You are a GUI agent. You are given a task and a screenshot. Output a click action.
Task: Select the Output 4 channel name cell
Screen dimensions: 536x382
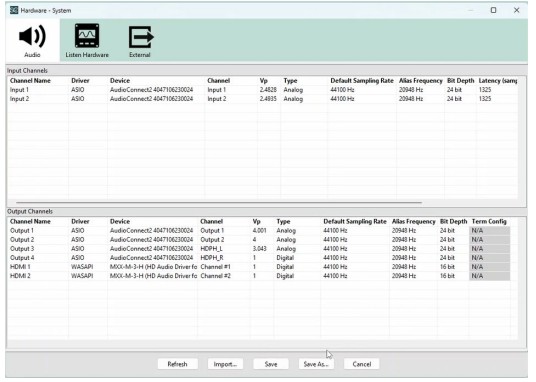coord(22,258)
